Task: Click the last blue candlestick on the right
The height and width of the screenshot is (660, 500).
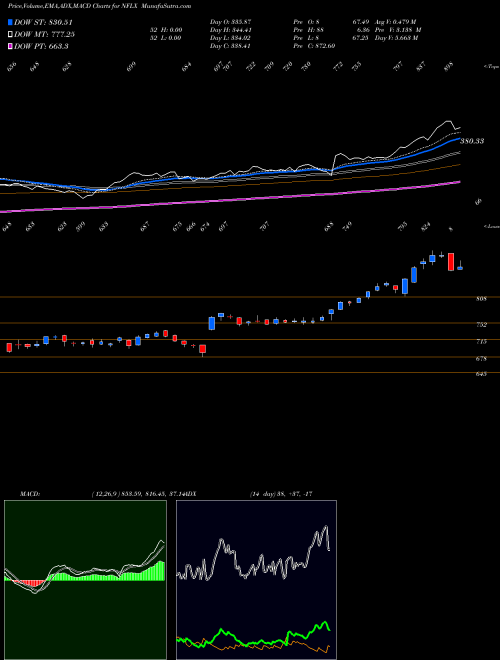Action: click(x=460, y=268)
